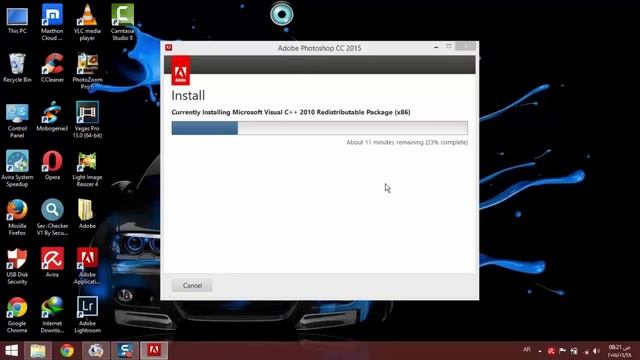Screen dimensions: 640x360
Task: Launch Adobe Application Manager shortcut
Action: click(87, 266)
